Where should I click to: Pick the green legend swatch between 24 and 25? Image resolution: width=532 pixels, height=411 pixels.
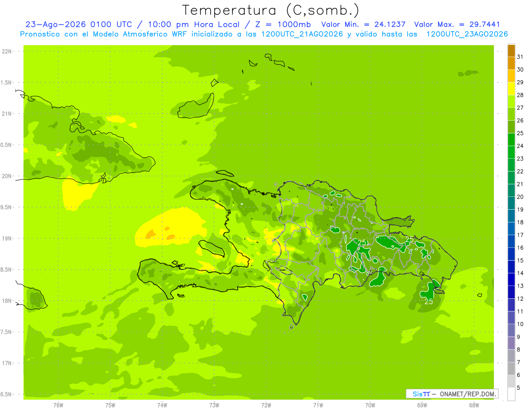click(x=511, y=140)
